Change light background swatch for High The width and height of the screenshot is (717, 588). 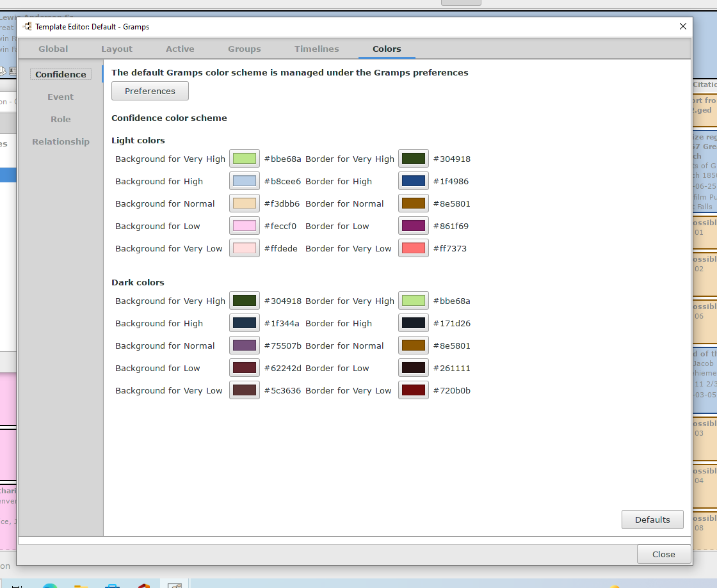245,181
